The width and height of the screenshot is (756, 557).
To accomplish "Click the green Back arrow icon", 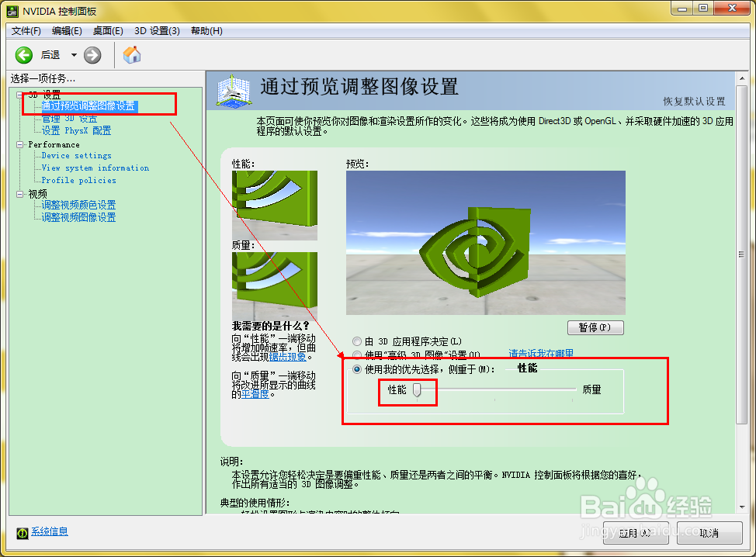I will [23, 55].
